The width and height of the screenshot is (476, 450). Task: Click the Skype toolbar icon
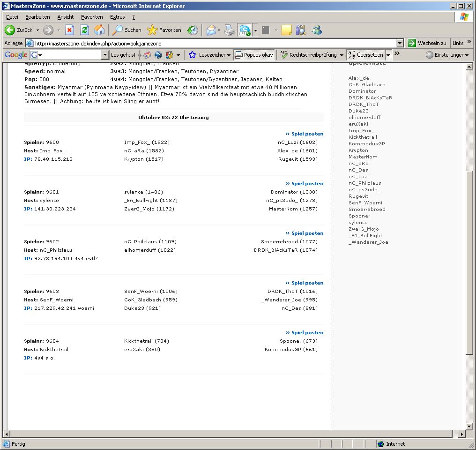tap(245, 30)
